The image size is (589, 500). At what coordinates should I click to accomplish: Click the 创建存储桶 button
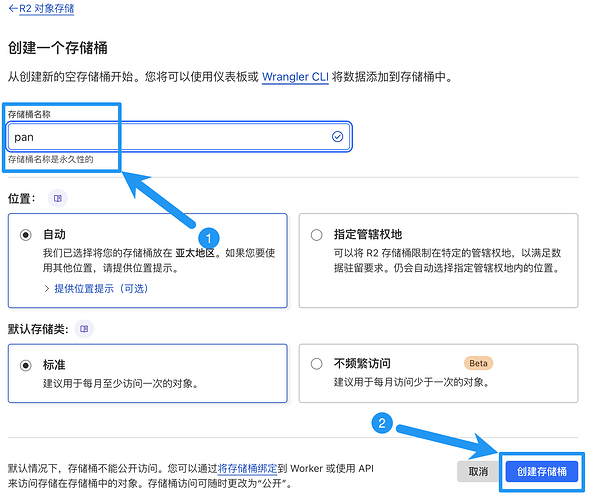tap(542, 471)
